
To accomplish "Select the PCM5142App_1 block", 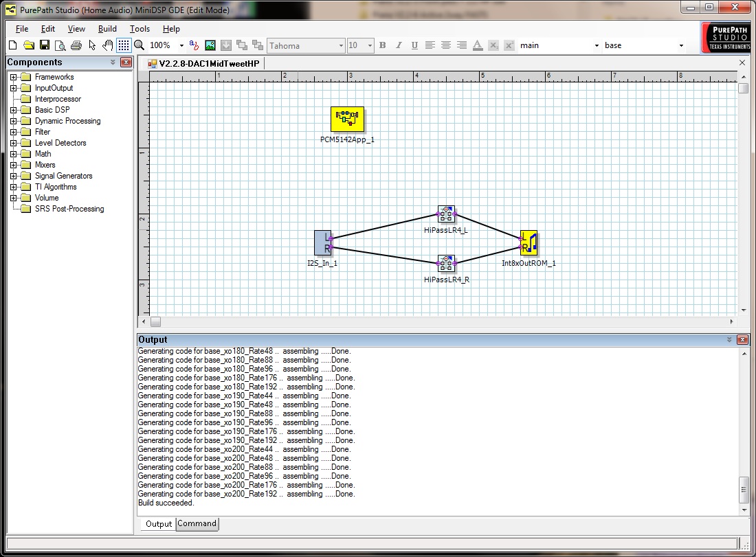I will click(x=347, y=119).
